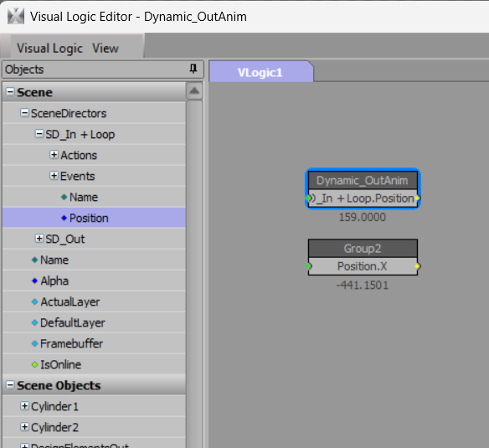The image size is (489, 448).
Task: Collapse the SceneDirectors tree node
Action: pos(24,113)
